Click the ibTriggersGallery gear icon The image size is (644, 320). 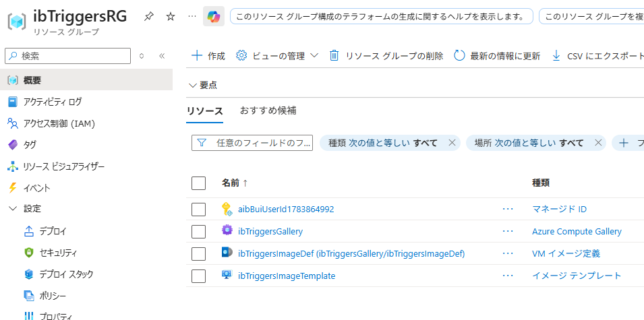point(227,230)
